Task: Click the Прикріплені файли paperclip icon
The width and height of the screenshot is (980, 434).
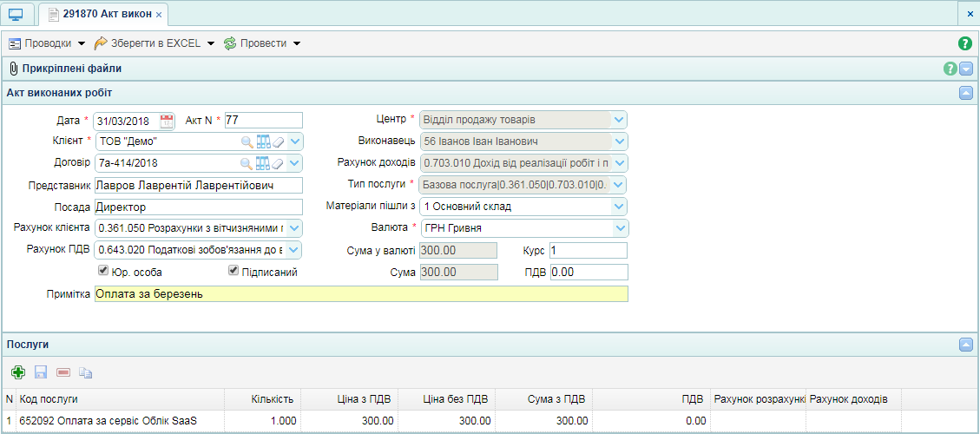Action: point(13,69)
